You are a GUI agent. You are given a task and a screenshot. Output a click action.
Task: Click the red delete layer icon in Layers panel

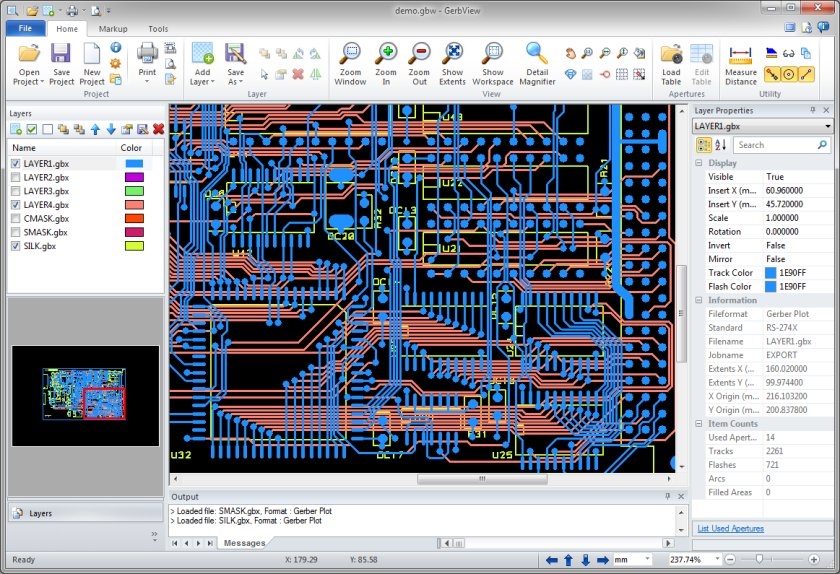[x=158, y=129]
